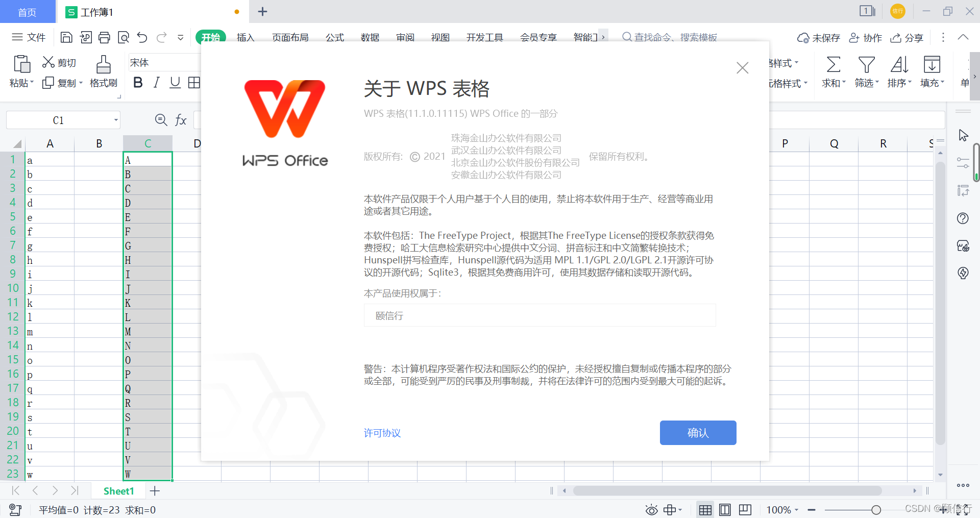The height and width of the screenshot is (518, 980).
Task: Click the three dots at sidebar bottom
Action: pyautogui.click(x=963, y=485)
